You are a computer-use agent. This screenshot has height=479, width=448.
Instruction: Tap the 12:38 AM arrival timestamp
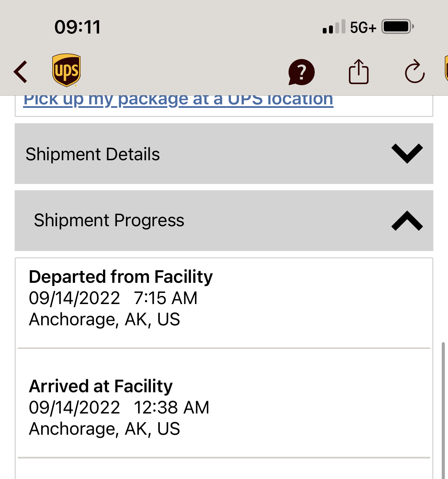(171, 407)
